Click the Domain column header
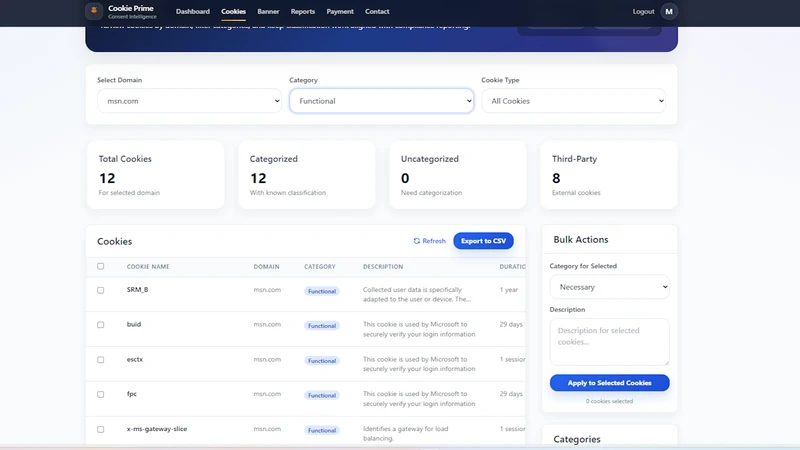Screen dimensions: 800x450 click(x=266, y=267)
